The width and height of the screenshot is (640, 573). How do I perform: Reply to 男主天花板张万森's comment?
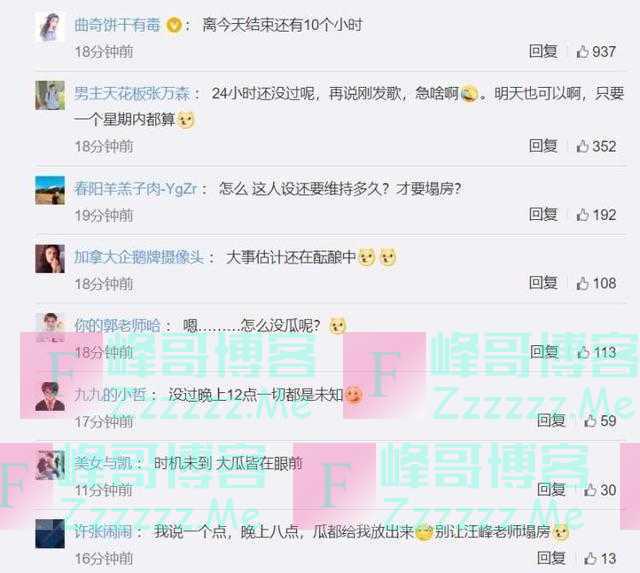click(543, 146)
